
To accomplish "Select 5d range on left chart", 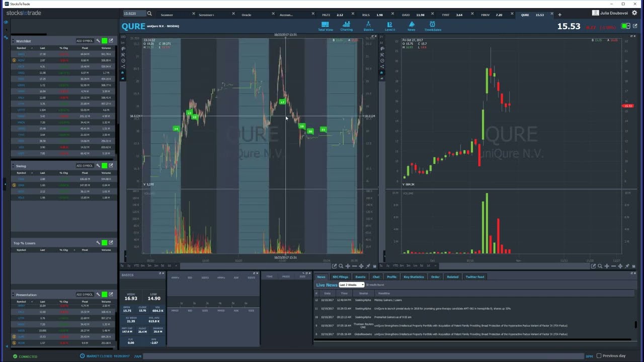I will 163,265.
